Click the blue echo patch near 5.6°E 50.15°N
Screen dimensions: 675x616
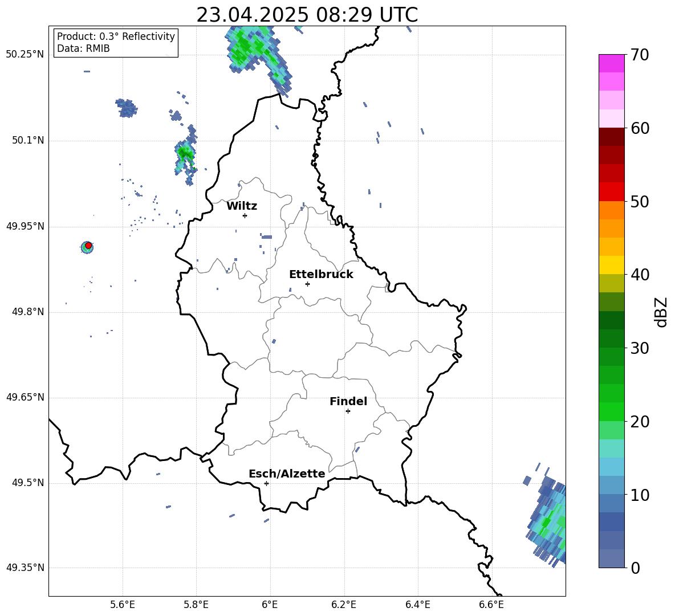tap(126, 108)
